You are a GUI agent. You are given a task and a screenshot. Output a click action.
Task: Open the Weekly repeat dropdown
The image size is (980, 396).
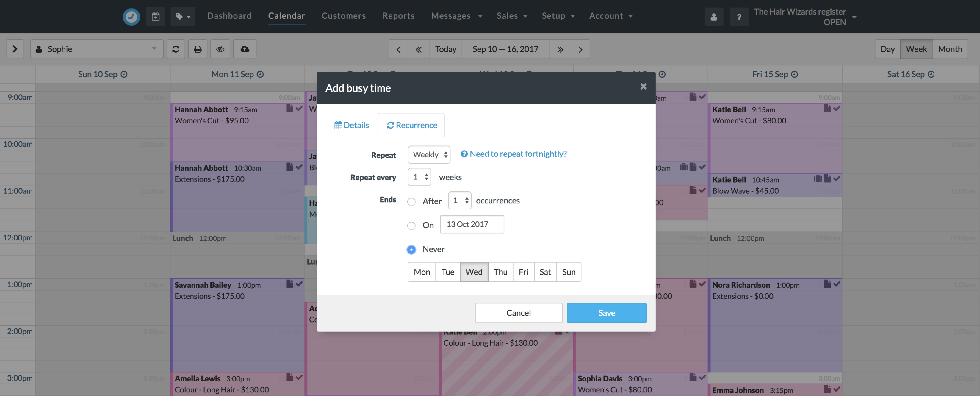tap(429, 155)
